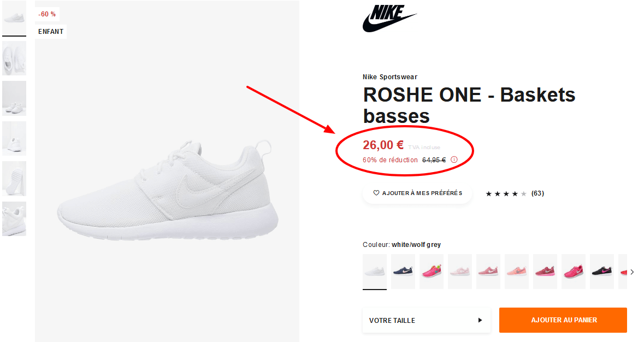Expand more color options with the right chevron
The image size is (644, 342).
[631, 272]
